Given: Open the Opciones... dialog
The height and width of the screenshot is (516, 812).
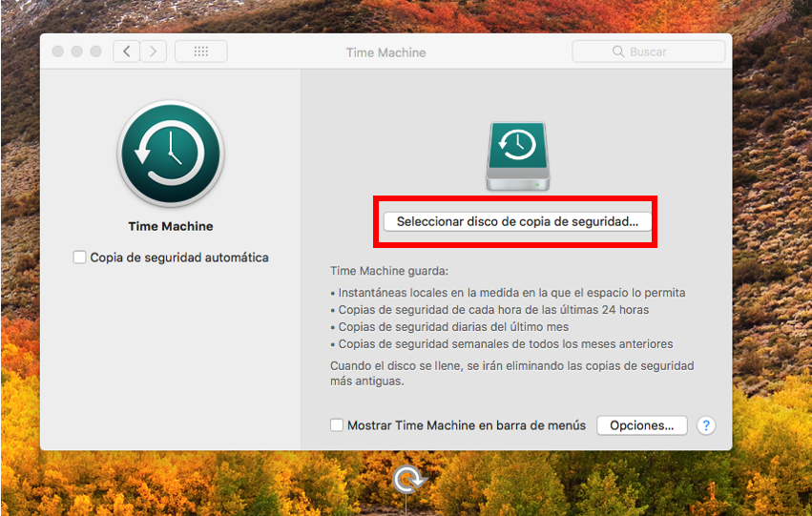Looking at the screenshot, I should (x=641, y=425).
